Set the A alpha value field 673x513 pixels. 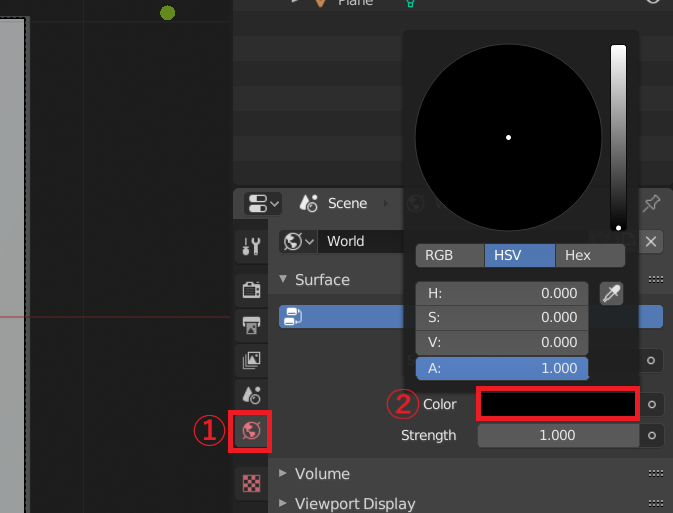(x=502, y=368)
